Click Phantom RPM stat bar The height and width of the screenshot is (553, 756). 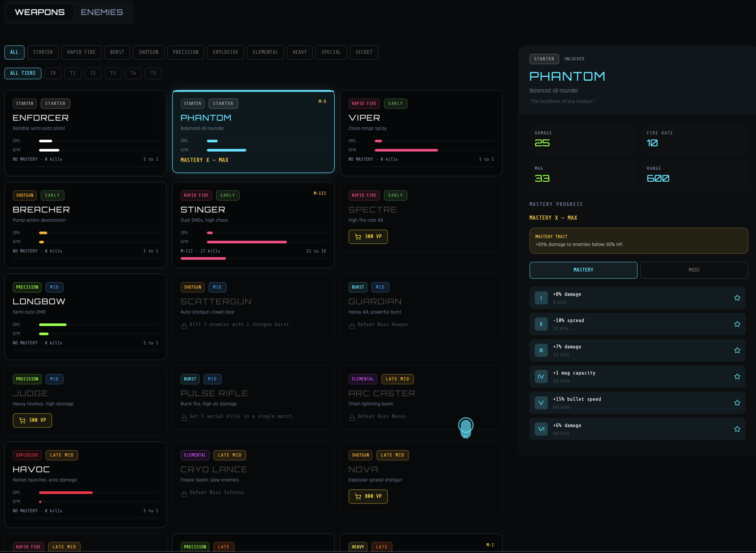(267, 150)
